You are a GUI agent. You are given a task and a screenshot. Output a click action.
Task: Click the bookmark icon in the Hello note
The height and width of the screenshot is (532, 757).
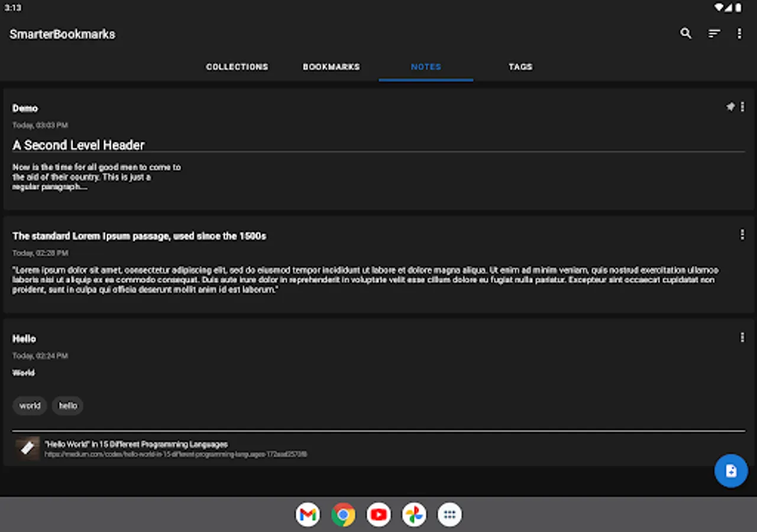(27, 448)
